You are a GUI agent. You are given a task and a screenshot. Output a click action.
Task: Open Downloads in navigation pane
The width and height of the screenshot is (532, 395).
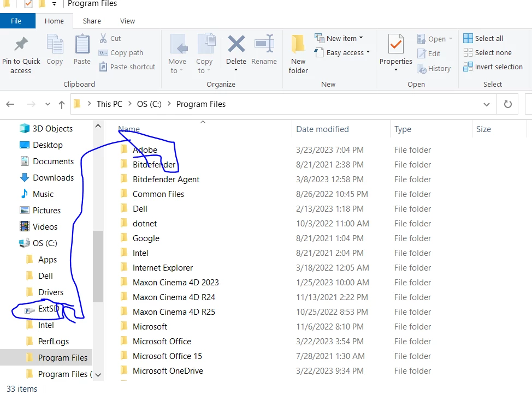point(47,177)
